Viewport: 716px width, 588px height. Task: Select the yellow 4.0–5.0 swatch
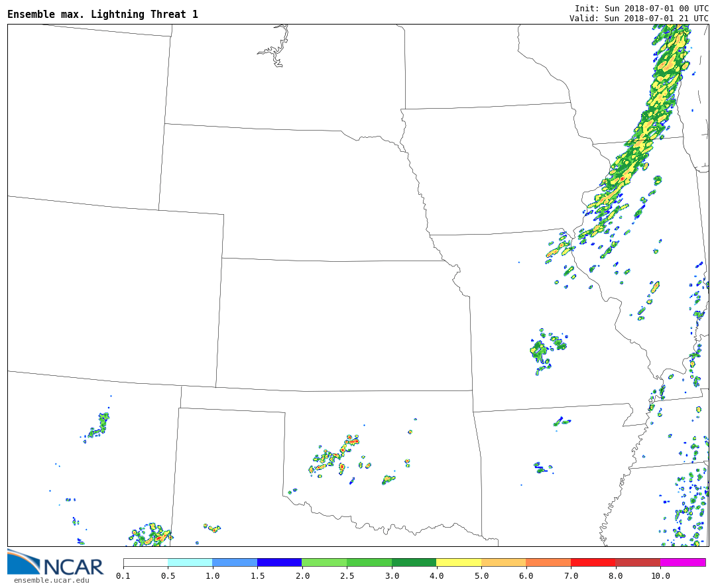tap(459, 562)
